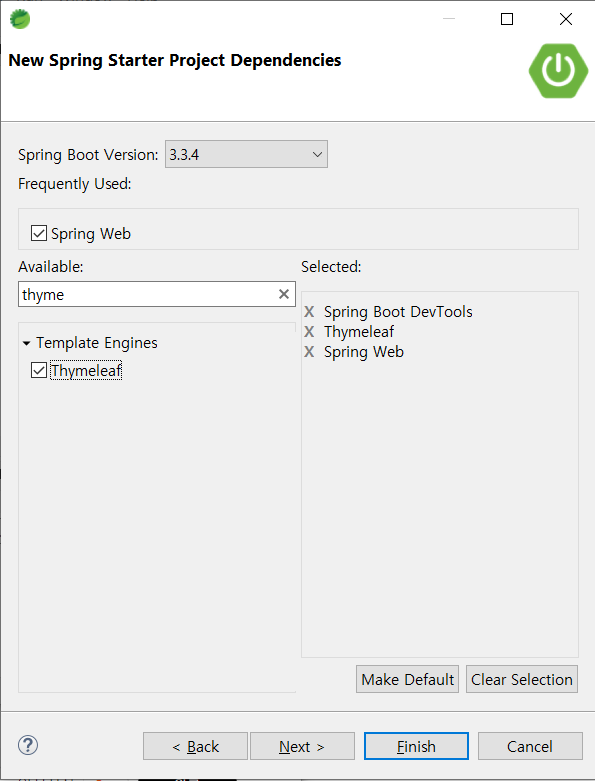This screenshot has width=595, height=781.
Task: Remove Spring Boot DevTools from Selected
Action: (x=309, y=312)
